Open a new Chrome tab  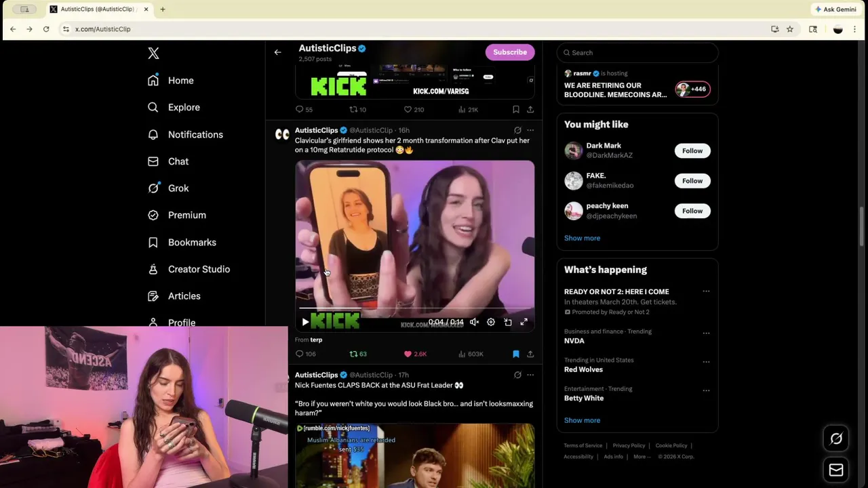tap(163, 9)
